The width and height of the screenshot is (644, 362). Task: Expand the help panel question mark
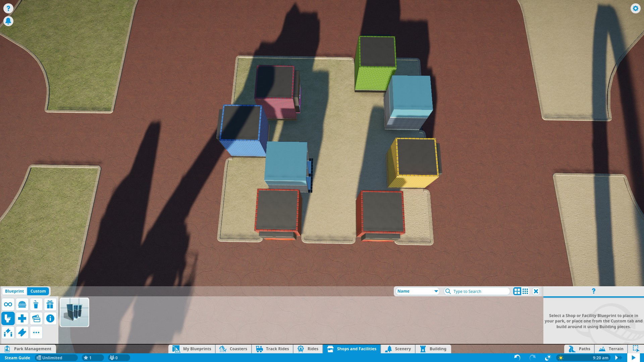(593, 291)
